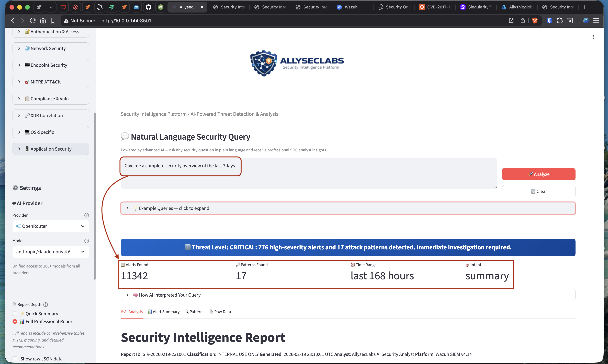Expand the MITRE ATT&CK section

[x=51, y=82]
